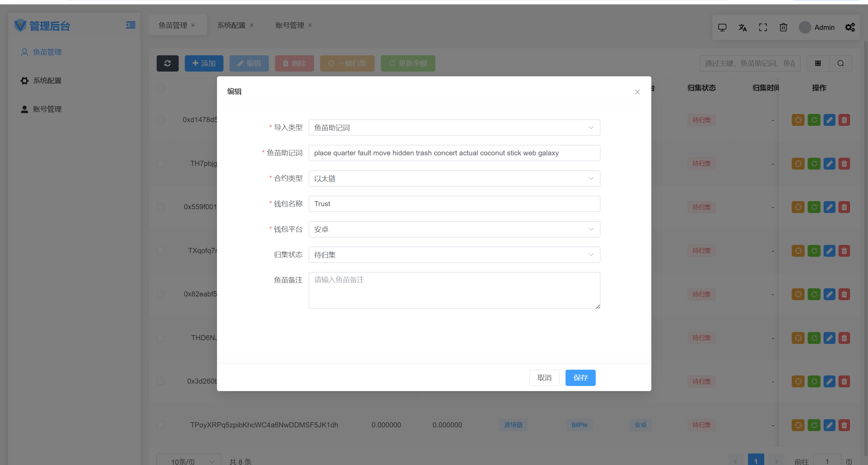Viewport: 868px width, 465px height.
Task: Click the red delete icon in first row
Action: coord(844,120)
